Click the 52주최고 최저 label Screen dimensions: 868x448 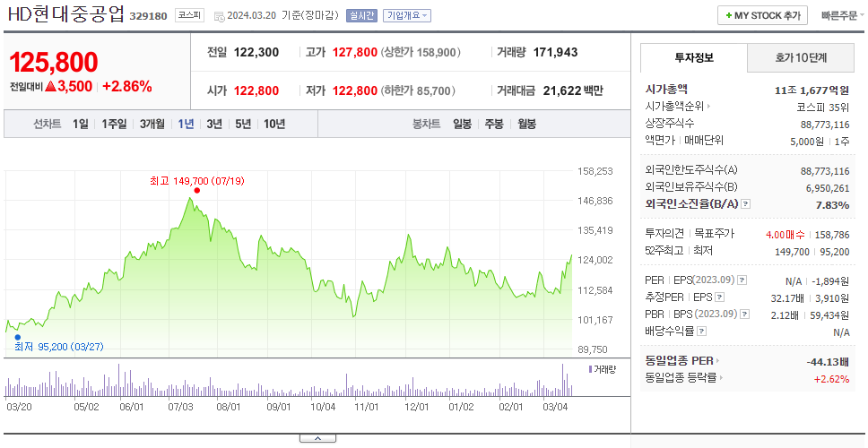click(x=679, y=251)
